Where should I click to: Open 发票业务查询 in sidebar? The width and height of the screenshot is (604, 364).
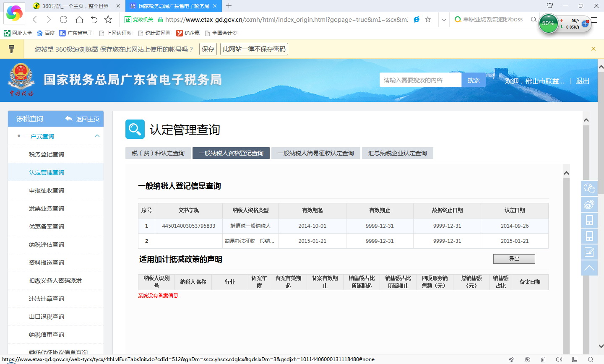(x=56, y=208)
